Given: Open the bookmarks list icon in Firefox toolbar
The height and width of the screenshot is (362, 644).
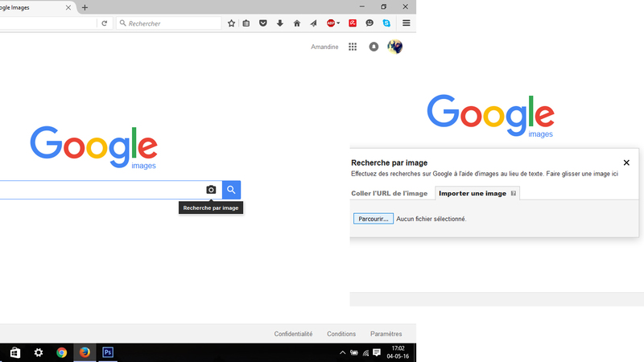Looking at the screenshot, I should point(246,23).
